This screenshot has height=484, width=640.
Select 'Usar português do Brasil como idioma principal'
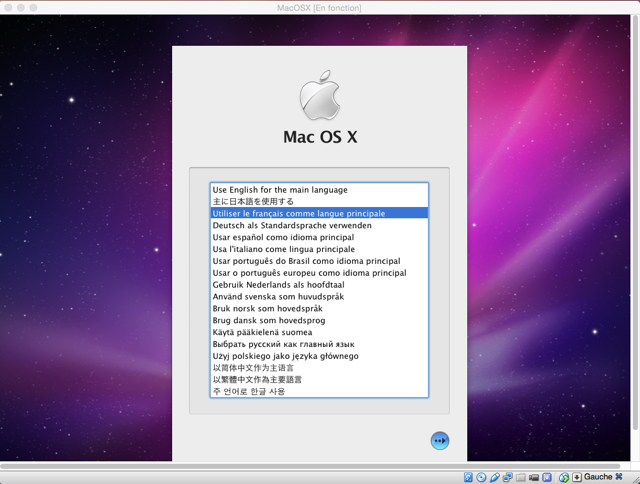coord(319,261)
